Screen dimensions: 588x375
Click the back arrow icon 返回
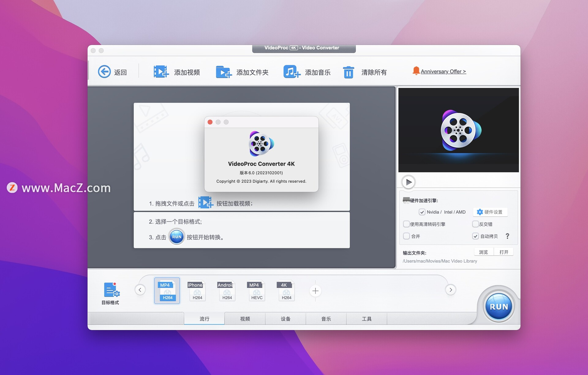[x=104, y=72]
